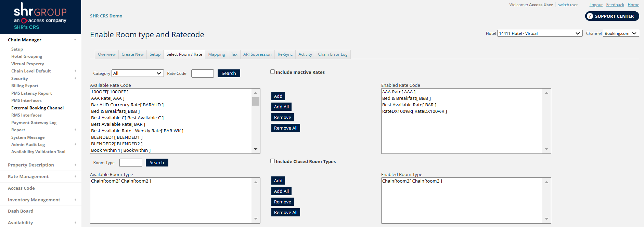Click the Search button next to Rate Code
The width and height of the screenshot is (644, 227).
(x=229, y=73)
